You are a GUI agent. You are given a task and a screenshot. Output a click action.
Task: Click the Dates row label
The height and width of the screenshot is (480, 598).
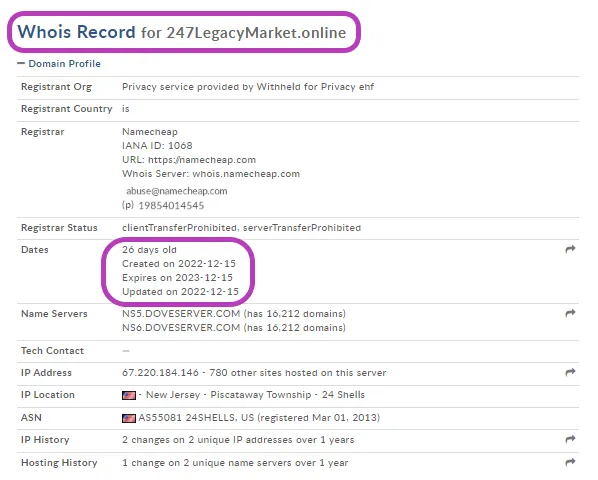35,250
